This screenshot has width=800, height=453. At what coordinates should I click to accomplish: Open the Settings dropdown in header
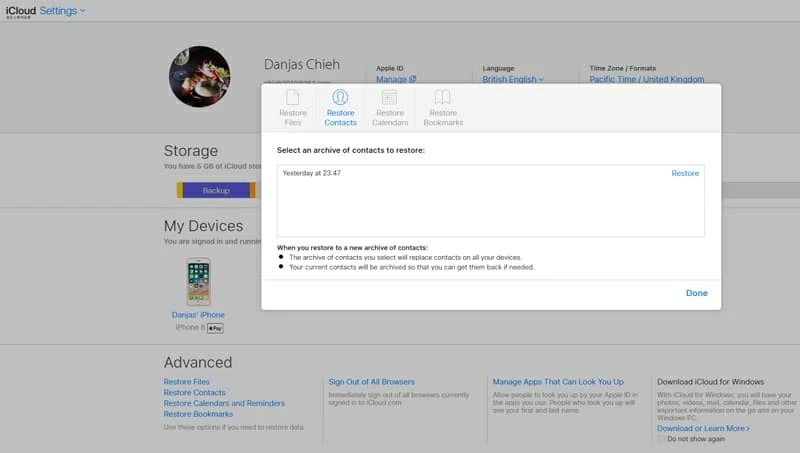(62, 10)
